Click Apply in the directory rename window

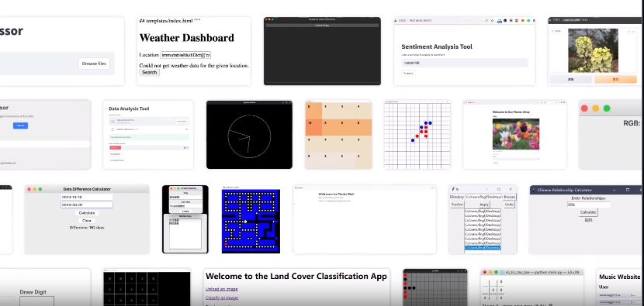click(x=484, y=205)
